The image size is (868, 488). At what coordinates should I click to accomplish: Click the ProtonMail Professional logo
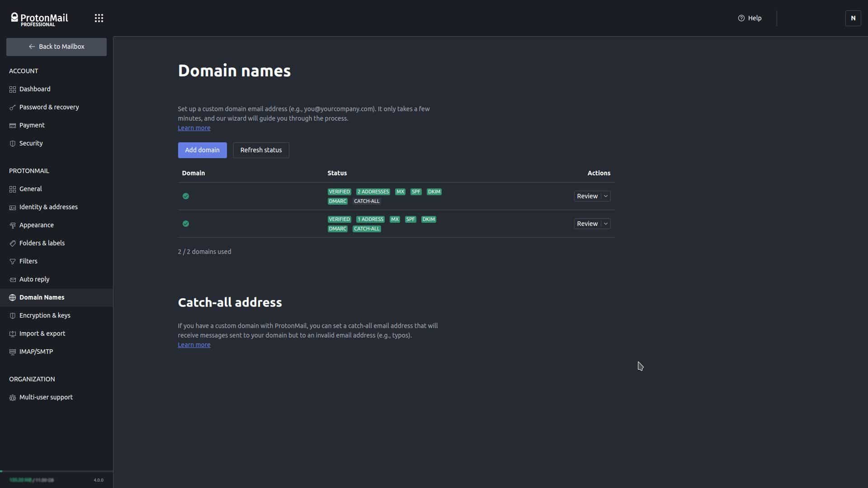(39, 19)
